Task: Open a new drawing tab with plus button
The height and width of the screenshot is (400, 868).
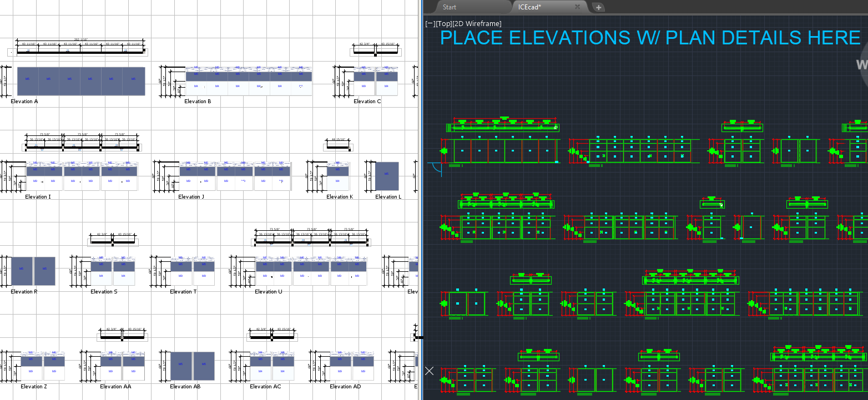Action: [x=599, y=7]
